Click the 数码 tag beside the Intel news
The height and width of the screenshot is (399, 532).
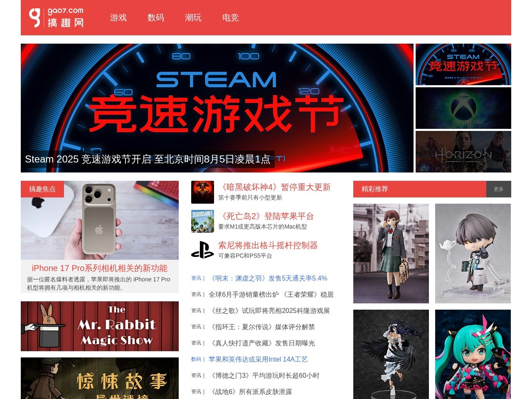(196, 359)
